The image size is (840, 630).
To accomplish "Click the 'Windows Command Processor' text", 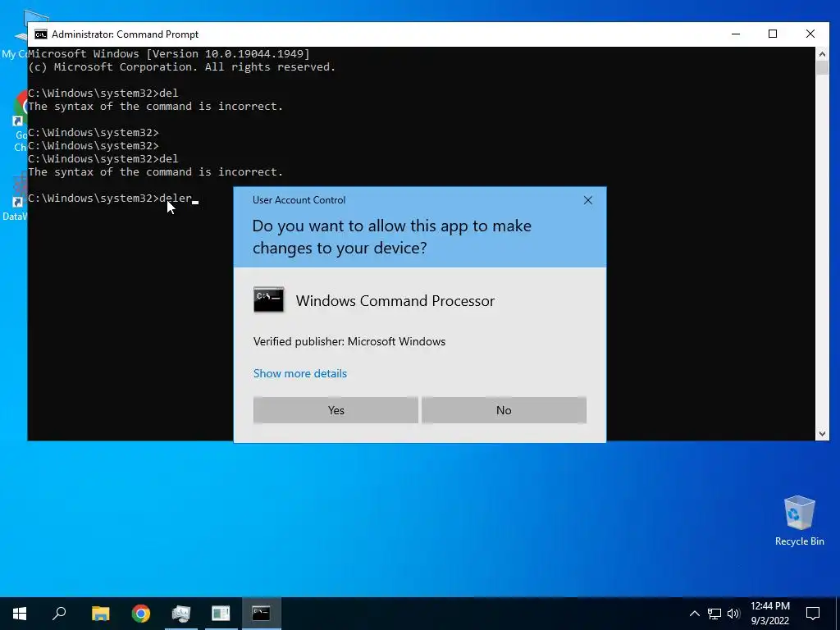I will 395,300.
